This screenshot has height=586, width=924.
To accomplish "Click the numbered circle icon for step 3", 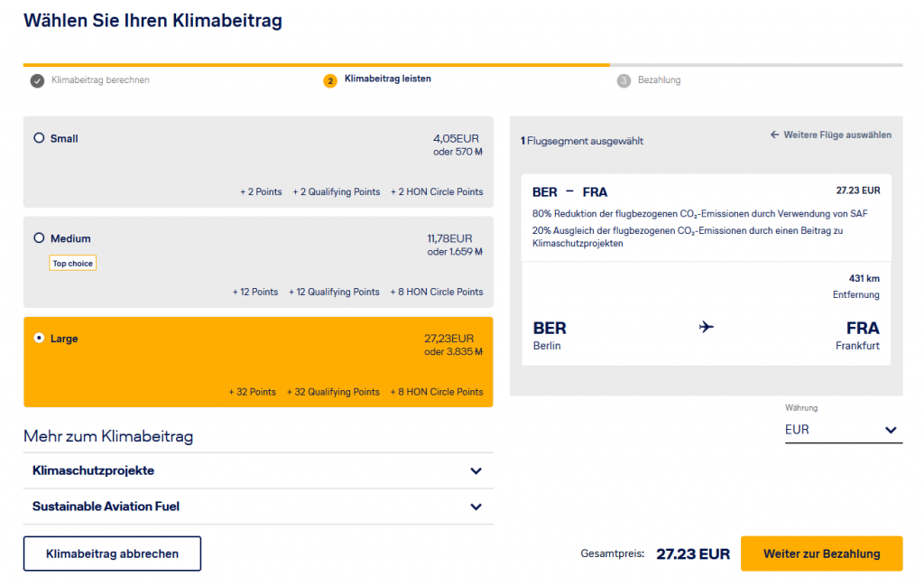I will click(x=623, y=80).
